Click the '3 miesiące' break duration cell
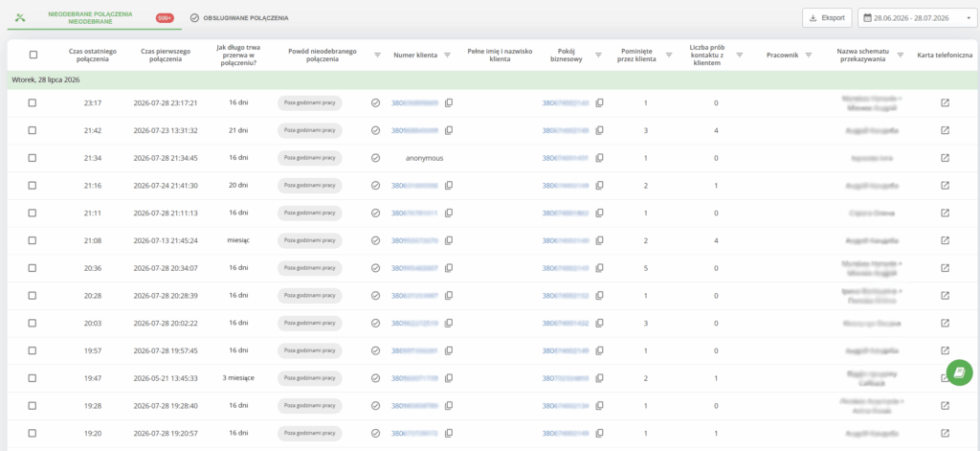 pos(238,378)
